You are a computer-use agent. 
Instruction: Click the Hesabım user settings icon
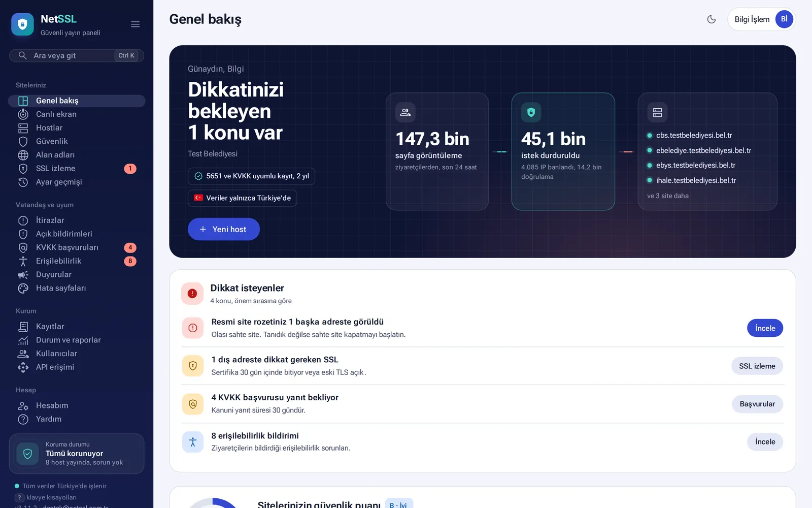pyautogui.click(x=23, y=406)
